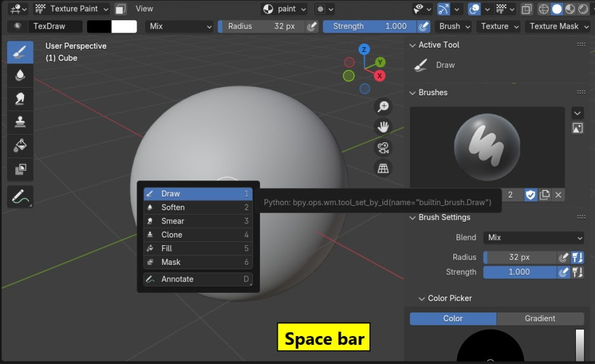The width and height of the screenshot is (595, 364).
Task: Click the blue Z axis gizmo
Action: pos(364,50)
